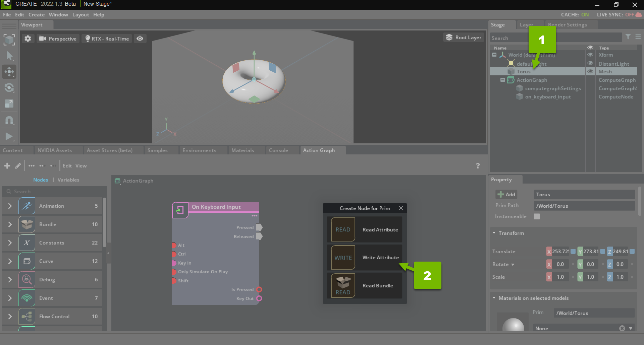Expand the Animation node category
Image resolution: width=644 pixels, height=345 pixels.
point(10,206)
